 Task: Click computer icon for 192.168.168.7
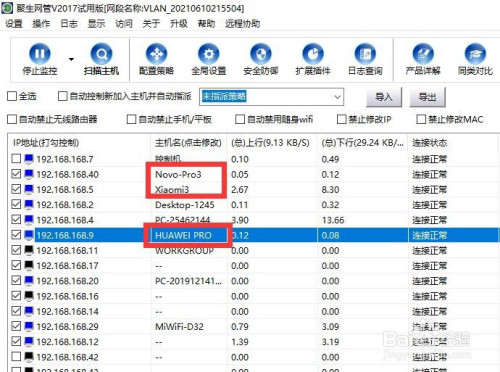pyautogui.click(x=29, y=159)
